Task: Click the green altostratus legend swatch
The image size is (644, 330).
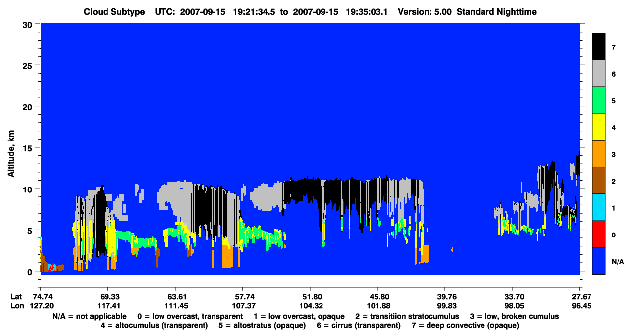Action: (x=599, y=100)
